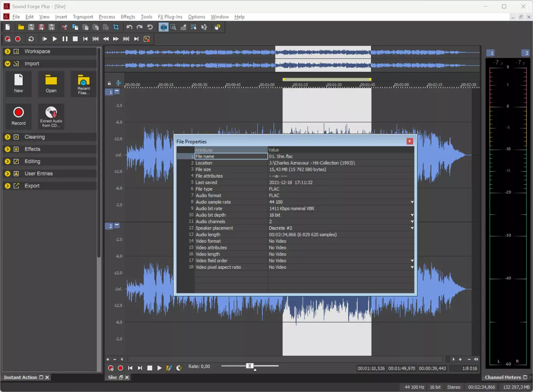The image size is (533, 392).
Task: Minimize channel 1 with its minus button
Action: [x=117, y=91]
